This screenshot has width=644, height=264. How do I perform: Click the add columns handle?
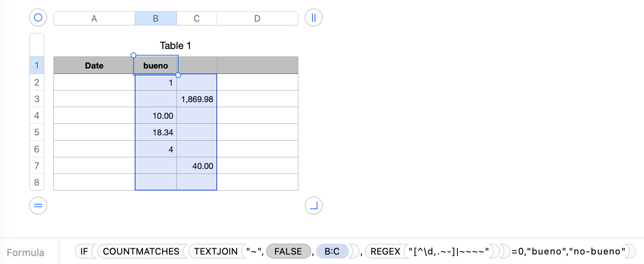(x=313, y=18)
